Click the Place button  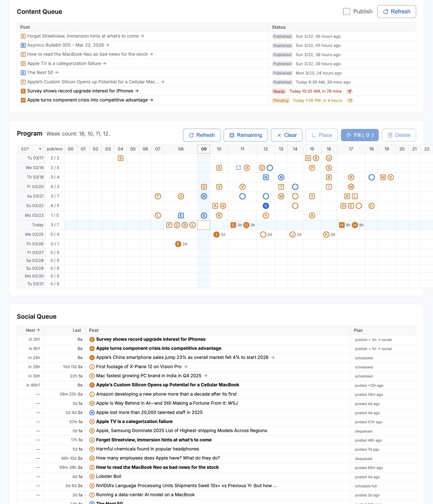tap(321, 135)
